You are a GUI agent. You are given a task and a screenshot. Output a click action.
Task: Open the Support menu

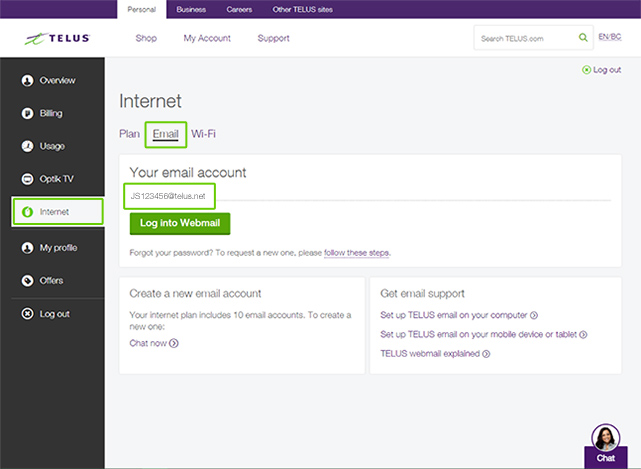tap(273, 38)
